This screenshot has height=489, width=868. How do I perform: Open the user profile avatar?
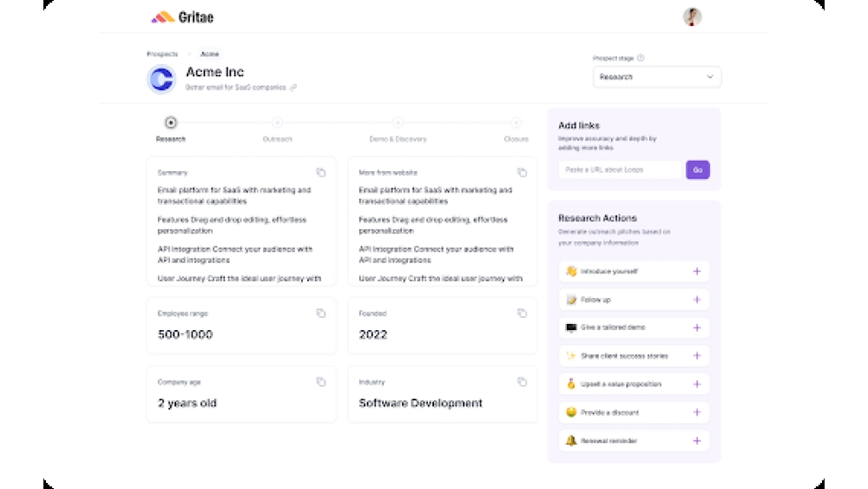(692, 17)
